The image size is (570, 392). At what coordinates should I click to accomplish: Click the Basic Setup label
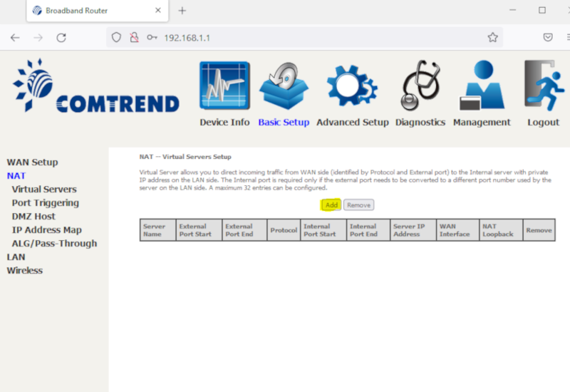284,122
